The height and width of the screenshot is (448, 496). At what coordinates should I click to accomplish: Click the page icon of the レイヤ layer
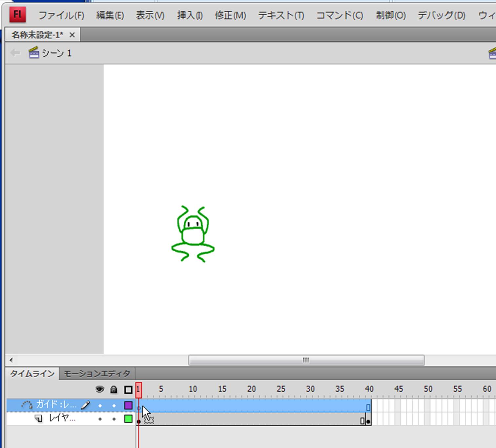coord(39,419)
